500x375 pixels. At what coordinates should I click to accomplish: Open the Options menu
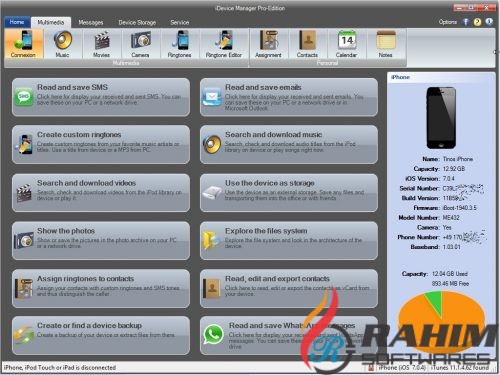(448, 22)
